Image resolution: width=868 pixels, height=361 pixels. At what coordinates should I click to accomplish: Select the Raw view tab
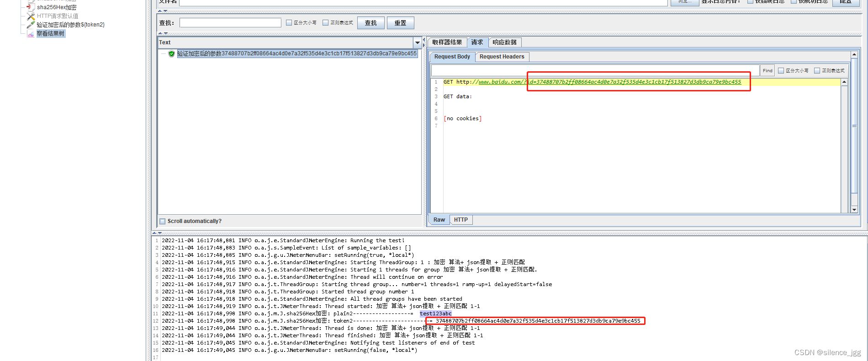439,220
